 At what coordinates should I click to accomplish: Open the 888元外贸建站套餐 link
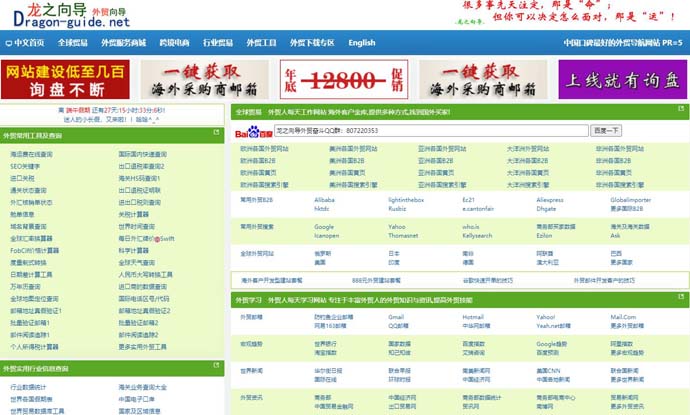coord(376,280)
